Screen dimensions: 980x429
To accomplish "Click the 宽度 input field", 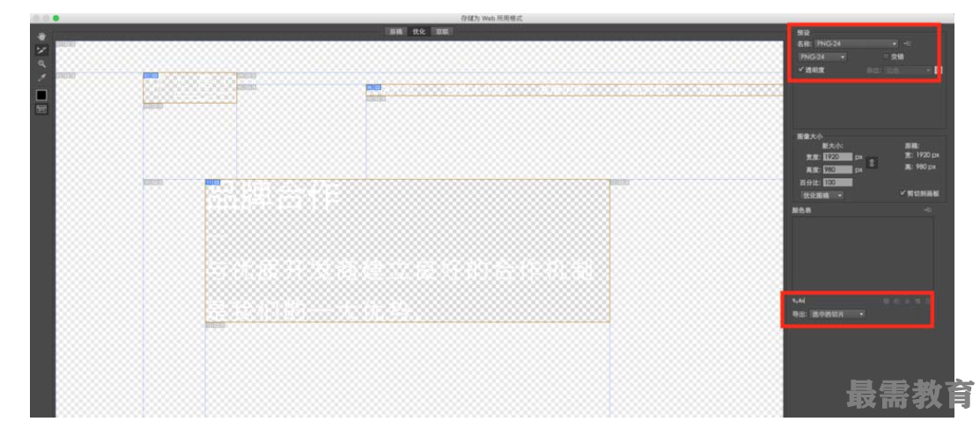I will (838, 157).
